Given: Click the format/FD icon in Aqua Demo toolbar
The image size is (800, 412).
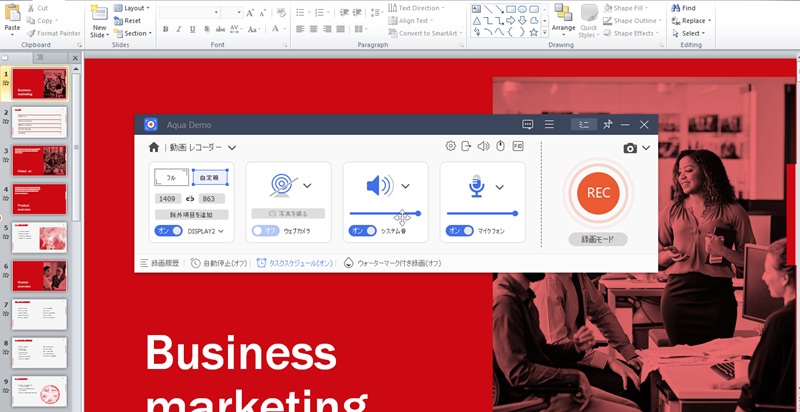Looking at the screenshot, I should 518,146.
